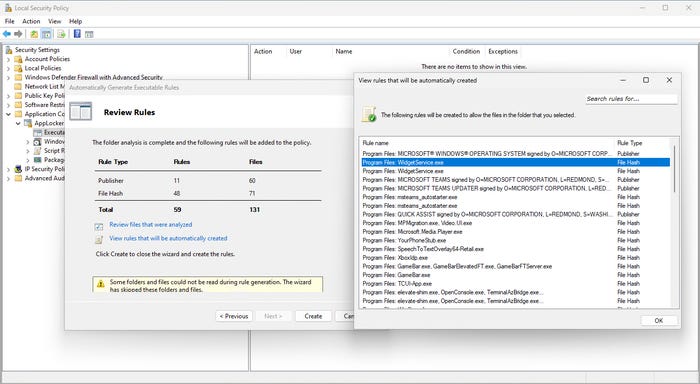Expand the Local Policies tree node

pyautogui.click(x=8, y=68)
